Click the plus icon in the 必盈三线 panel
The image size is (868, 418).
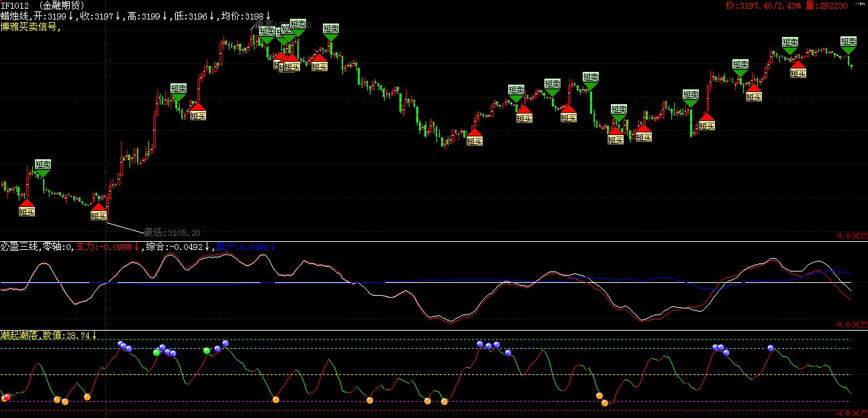pyautogui.click(x=848, y=325)
